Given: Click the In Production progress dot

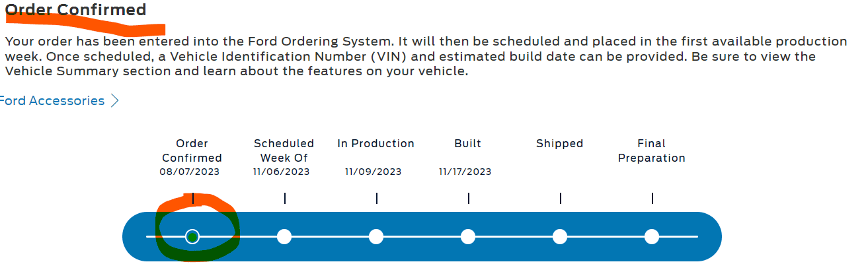Looking at the screenshot, I should [x=376, y=236].
